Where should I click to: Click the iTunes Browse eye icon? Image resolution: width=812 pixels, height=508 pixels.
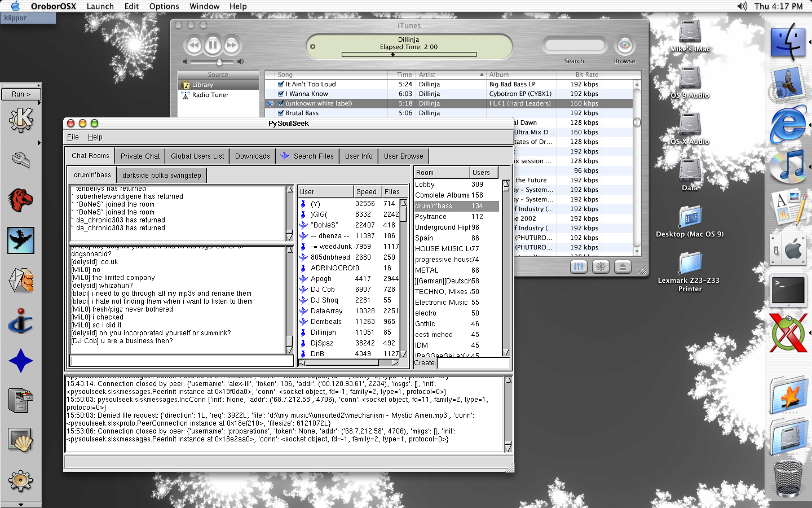point(624,45)
